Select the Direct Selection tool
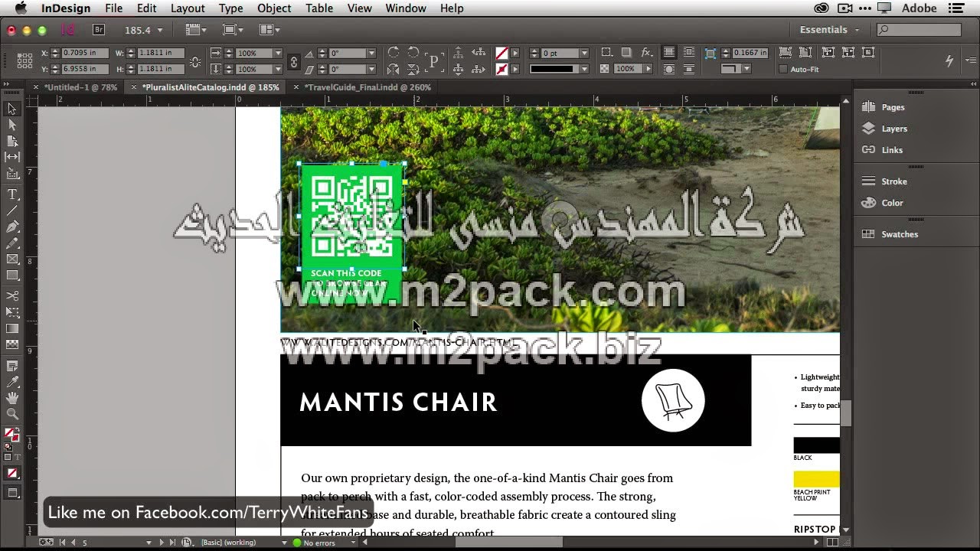This screenshot has width=980, height=551. pyautogui.click(x=11, y=125)
